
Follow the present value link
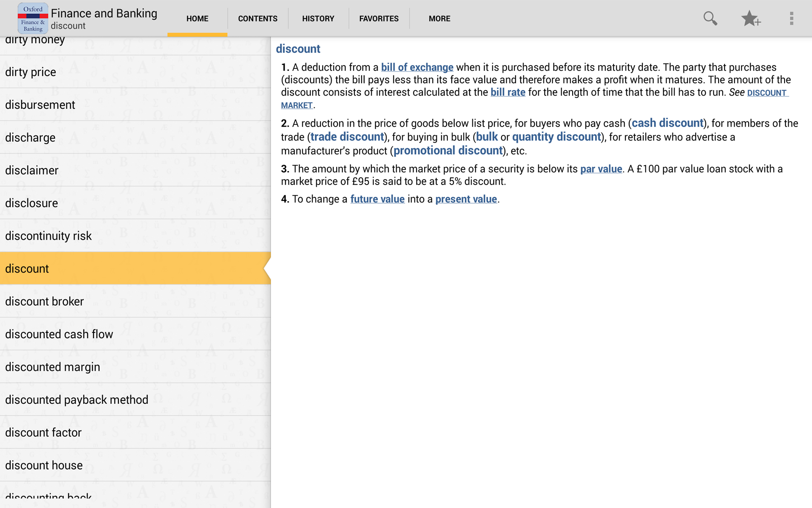466,199
